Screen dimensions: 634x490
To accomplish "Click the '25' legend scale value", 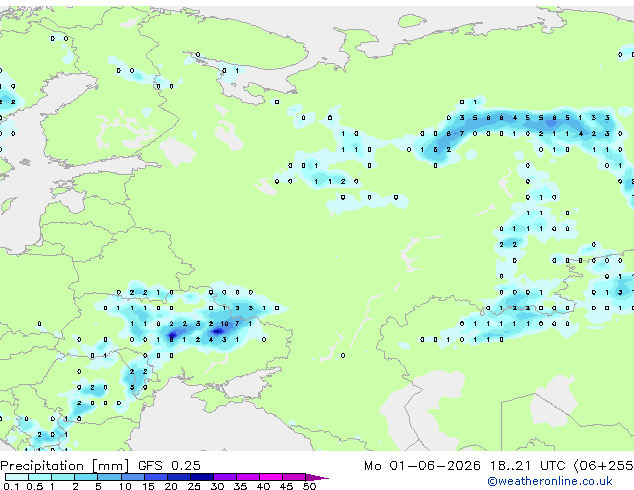I will coord(194,486).
